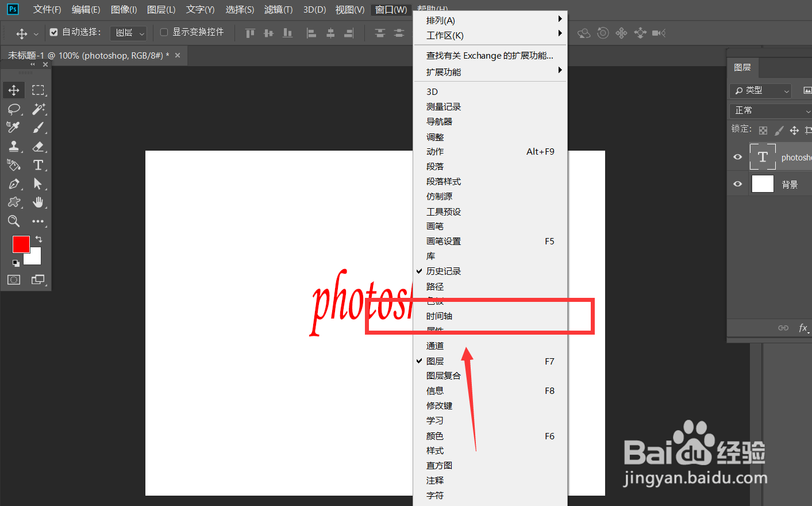Viewport: 812px width, 506px height.
Task: Close the 未标题-1 document tab
Action: [x=178, y=55]
